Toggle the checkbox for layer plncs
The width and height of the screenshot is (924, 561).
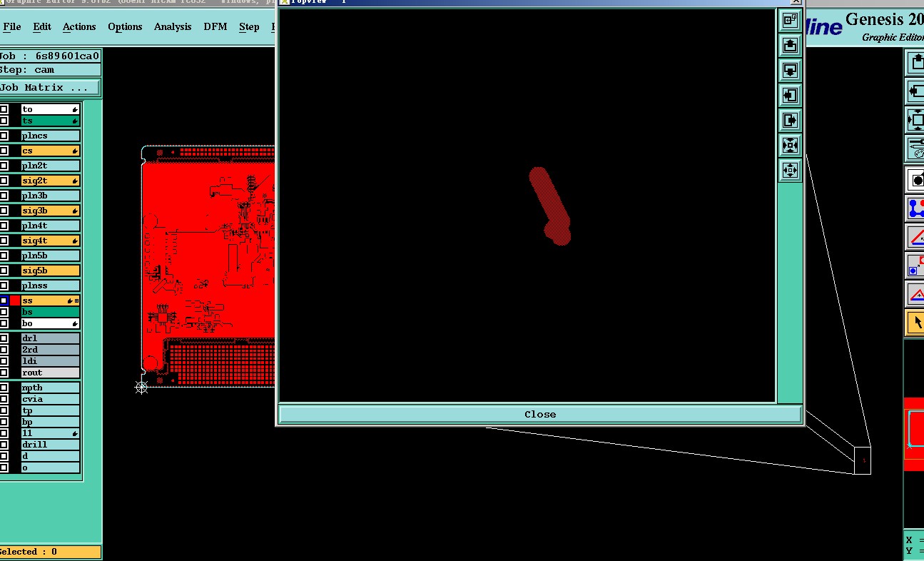(4, 136)
